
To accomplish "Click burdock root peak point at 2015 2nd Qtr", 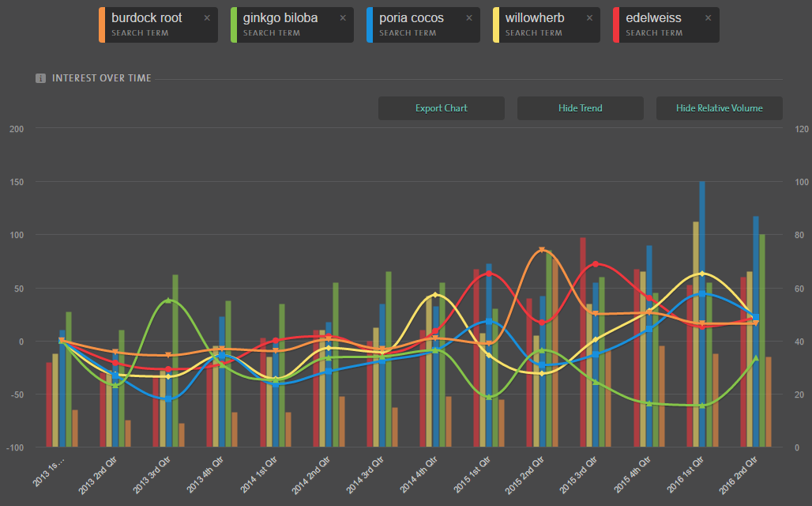I will [542, 251].
